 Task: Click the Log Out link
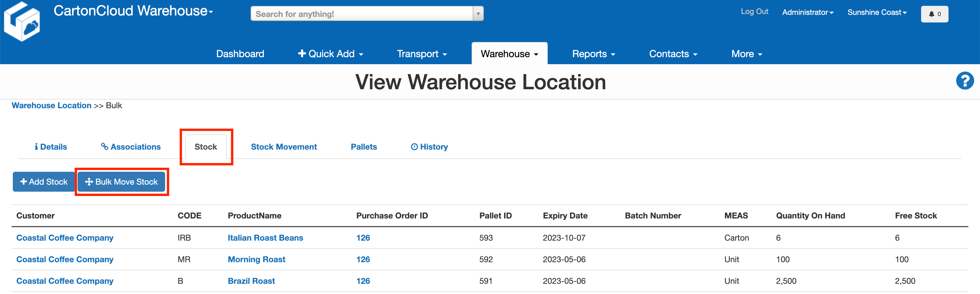click(x=755, y=11)
